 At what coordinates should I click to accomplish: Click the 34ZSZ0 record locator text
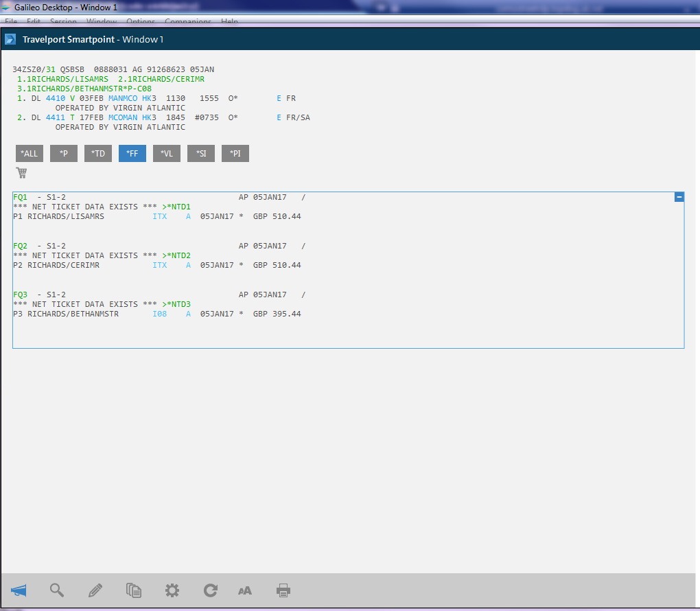point(27,69)
